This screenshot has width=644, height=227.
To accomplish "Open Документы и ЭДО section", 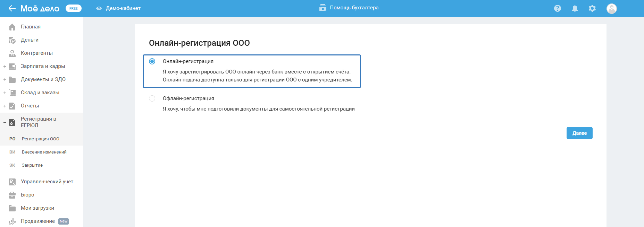I will pos(43,79).
